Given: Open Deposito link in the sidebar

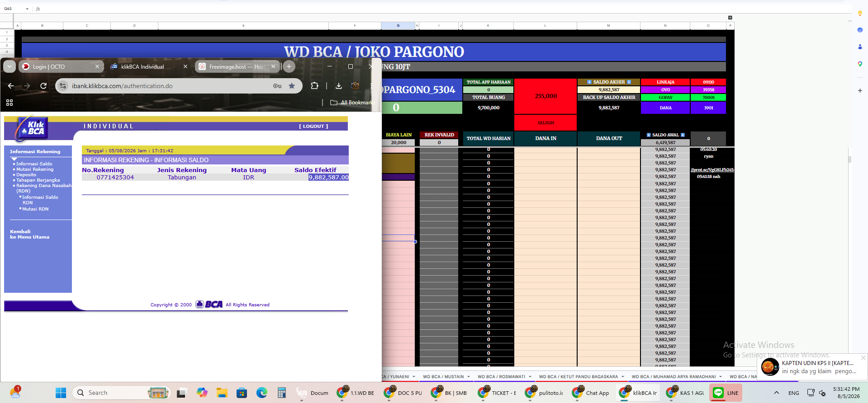Looking at the screenshot, I should 26,175.
